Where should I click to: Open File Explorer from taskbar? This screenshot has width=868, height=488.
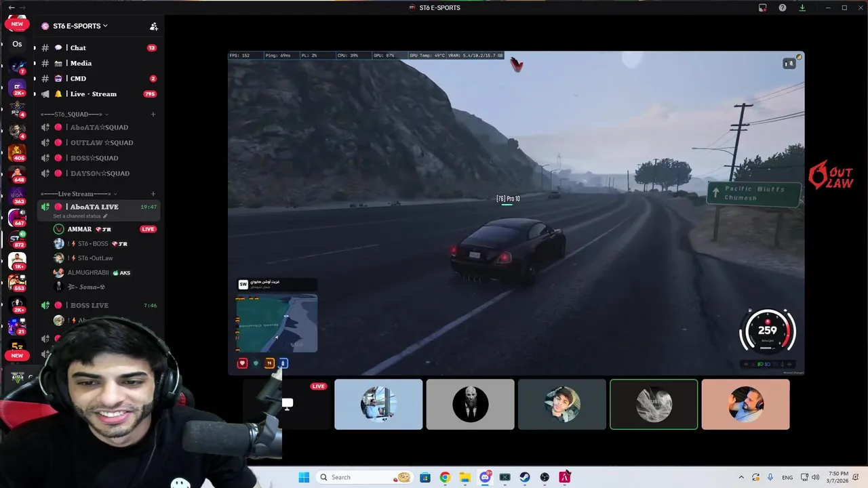click(x=465, y=477)
